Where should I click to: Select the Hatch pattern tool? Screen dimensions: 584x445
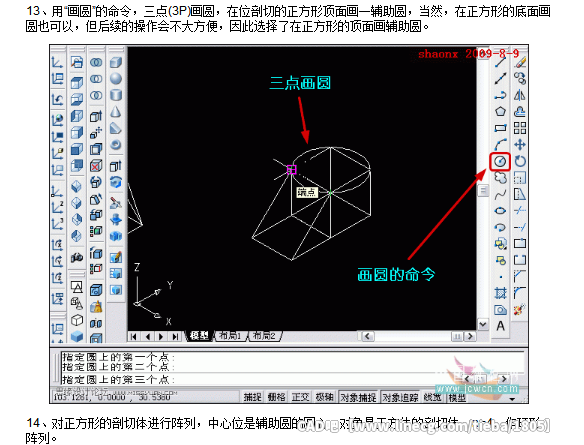click(x=500, y=293)
